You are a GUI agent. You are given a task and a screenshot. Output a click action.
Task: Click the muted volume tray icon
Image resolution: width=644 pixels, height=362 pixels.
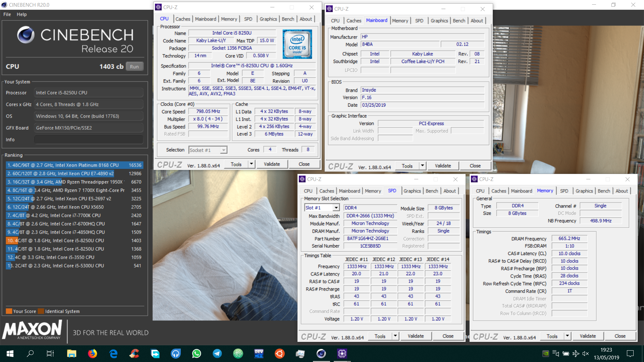point(586,354)
